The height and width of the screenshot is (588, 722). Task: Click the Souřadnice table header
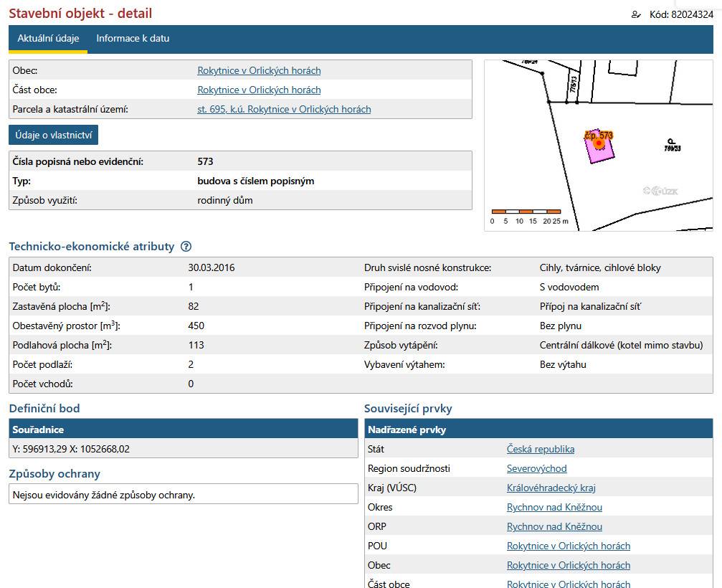coord(184,429)
